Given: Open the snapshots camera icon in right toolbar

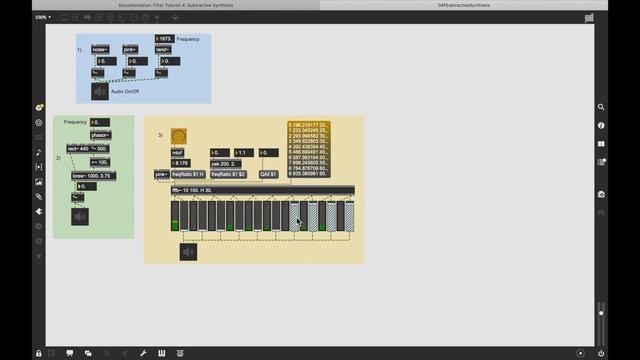Looking at the screenshot, I should click(601, 194).
